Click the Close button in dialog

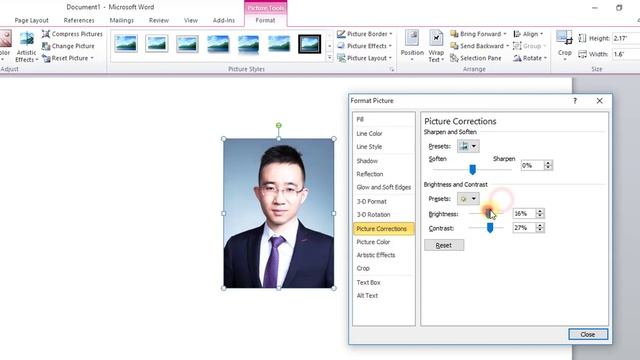coord(588,334)
